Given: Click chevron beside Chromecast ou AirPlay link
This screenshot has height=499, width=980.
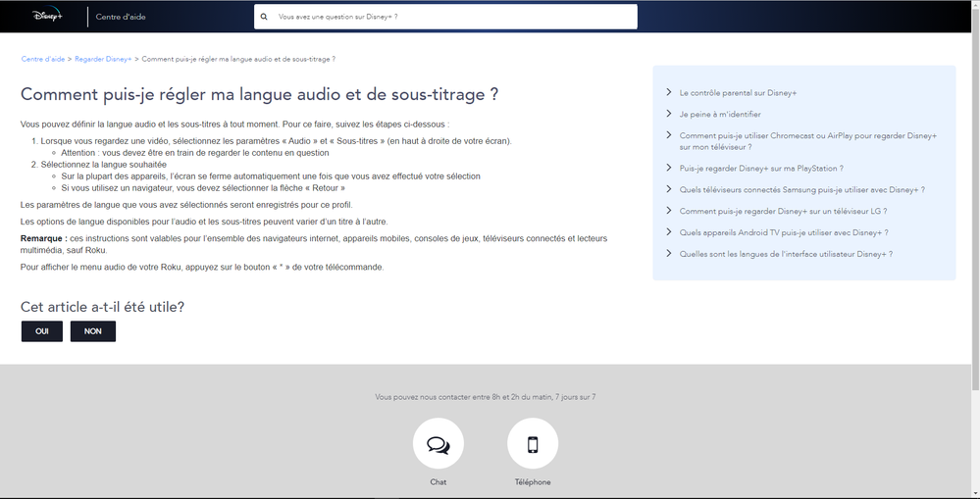Looking at the screenshot, I should (668, 135).
